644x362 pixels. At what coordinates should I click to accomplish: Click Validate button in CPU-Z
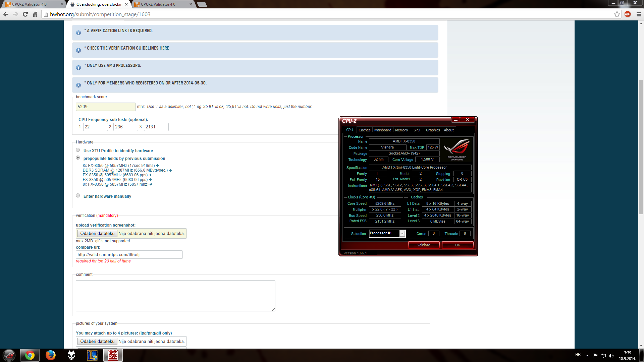click(424, 245)
